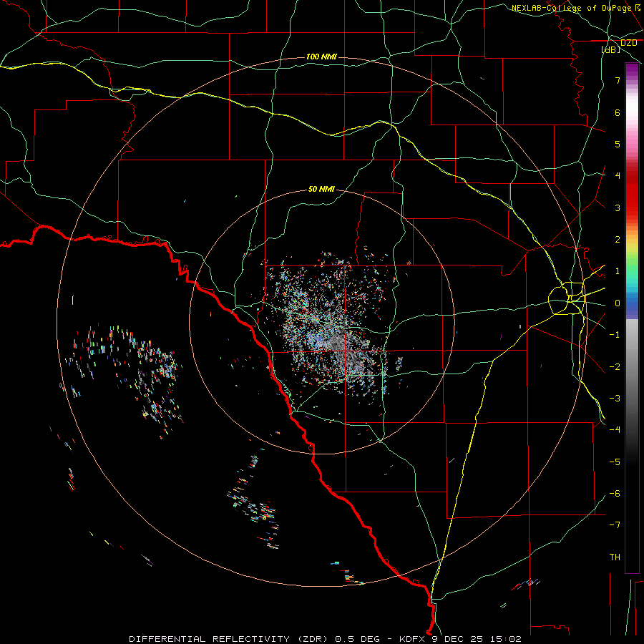This screenshot has height=644, width=644.
Task: Select the "1" tick on color scale
Action: click(x=618, y=271)
